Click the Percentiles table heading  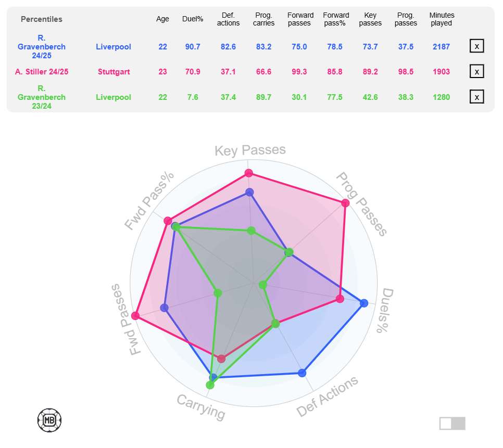pos(41,19)
